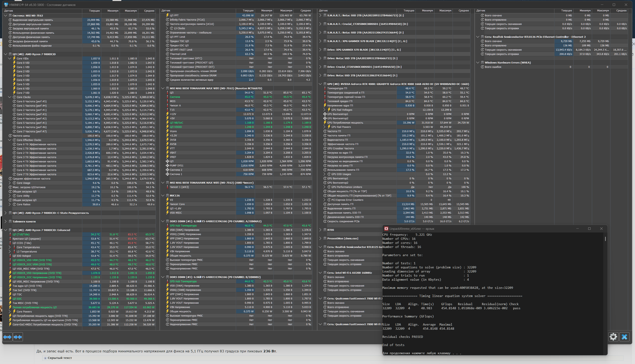The width and height of the screenshot is (635, 364).
Task: Expand the Таймингы памяти section
Action: [6, 221]
